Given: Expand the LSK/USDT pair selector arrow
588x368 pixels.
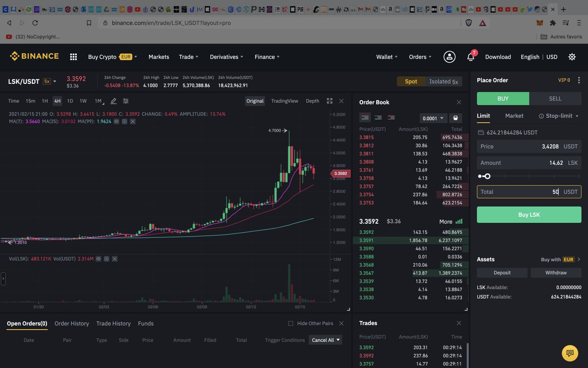Looking at the screenshot, I should [x=55, y=81].
